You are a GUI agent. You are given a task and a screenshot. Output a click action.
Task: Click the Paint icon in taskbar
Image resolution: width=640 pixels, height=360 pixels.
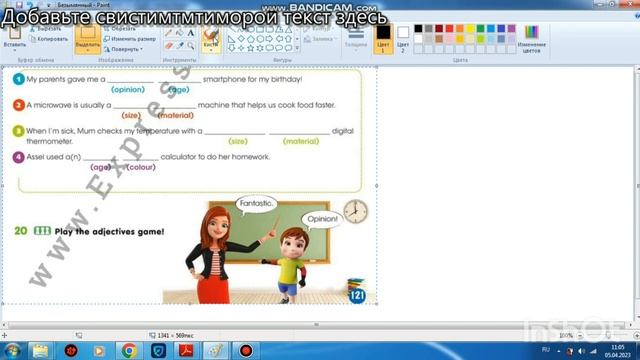pos(216,351)
